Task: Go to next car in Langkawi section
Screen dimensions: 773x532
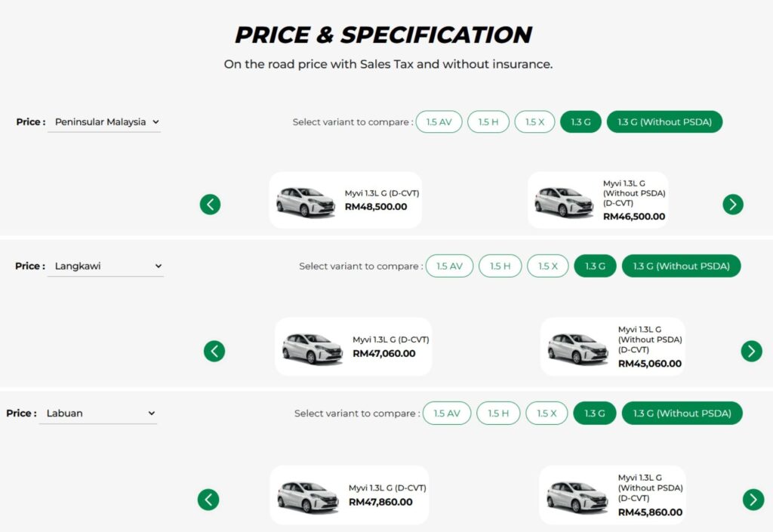Action: point(751,351)
